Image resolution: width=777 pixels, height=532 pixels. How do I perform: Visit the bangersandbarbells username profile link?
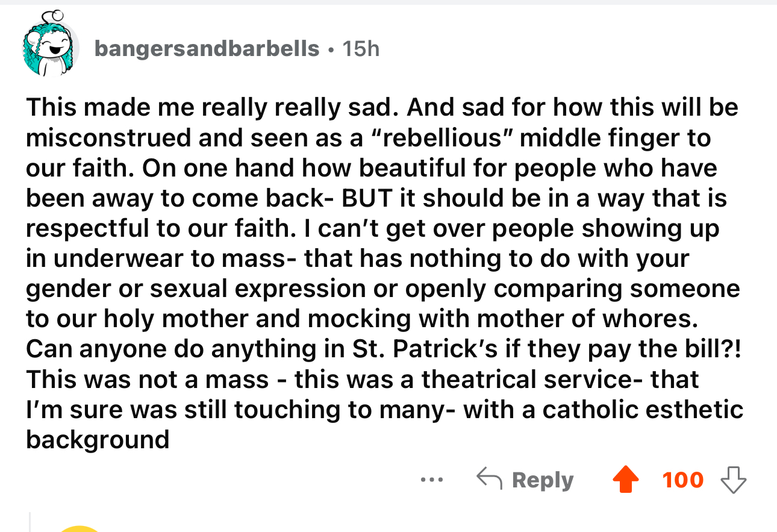tap(207, 48)
